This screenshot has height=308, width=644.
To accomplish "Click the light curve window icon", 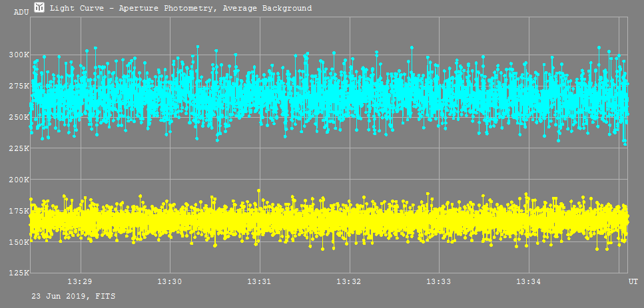I will (39, 7).
